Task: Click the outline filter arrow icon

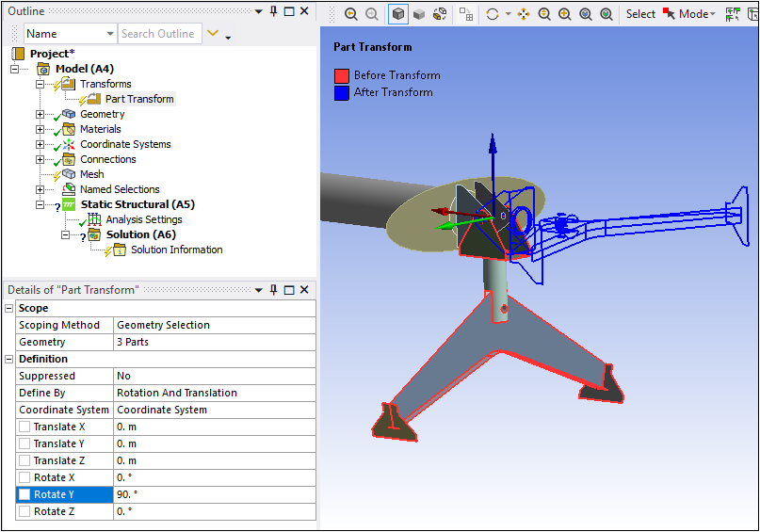Action: tap(213, 33)
